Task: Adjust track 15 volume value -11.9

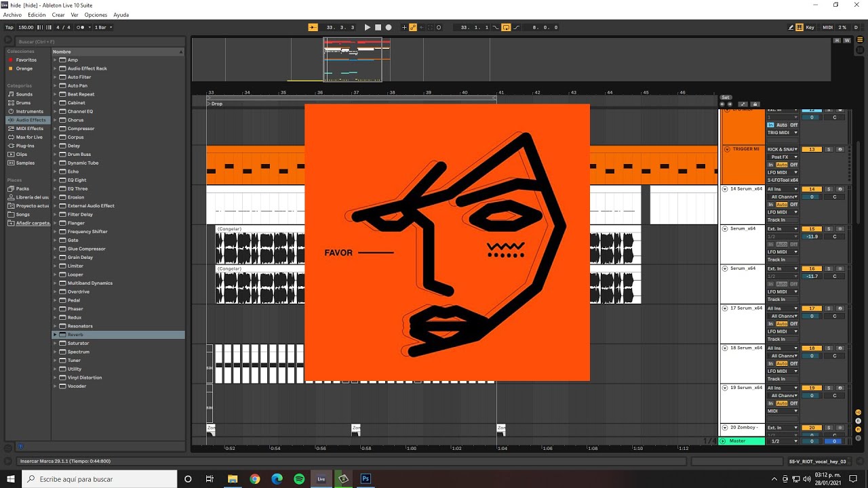Action: (812, 237)
